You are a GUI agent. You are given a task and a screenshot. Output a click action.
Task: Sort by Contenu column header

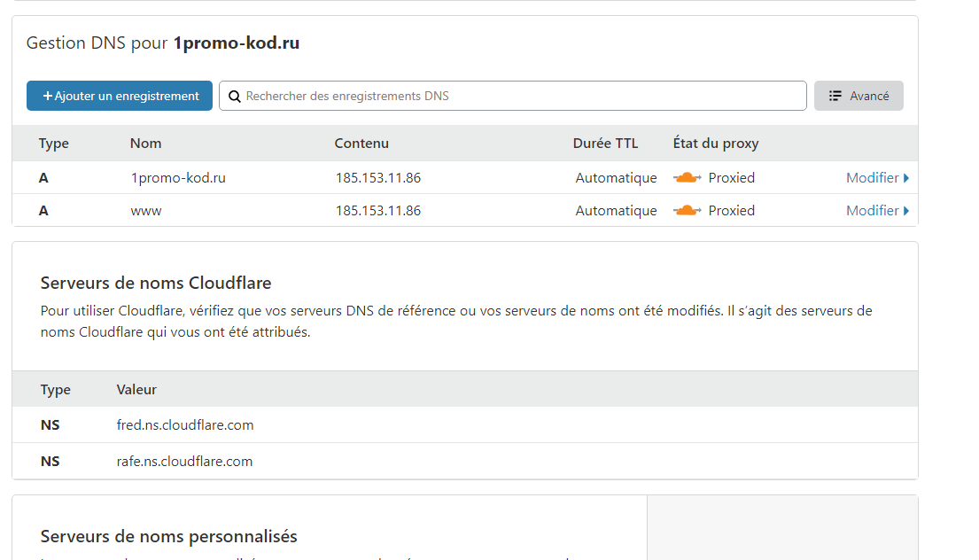361,144
